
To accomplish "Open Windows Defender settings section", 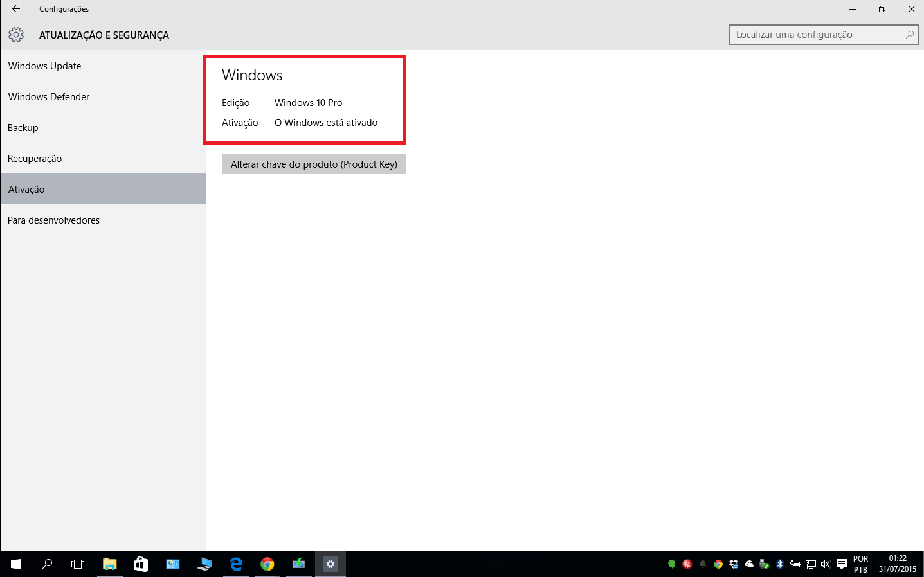I will pyautogui.click(x=104, y=97).
